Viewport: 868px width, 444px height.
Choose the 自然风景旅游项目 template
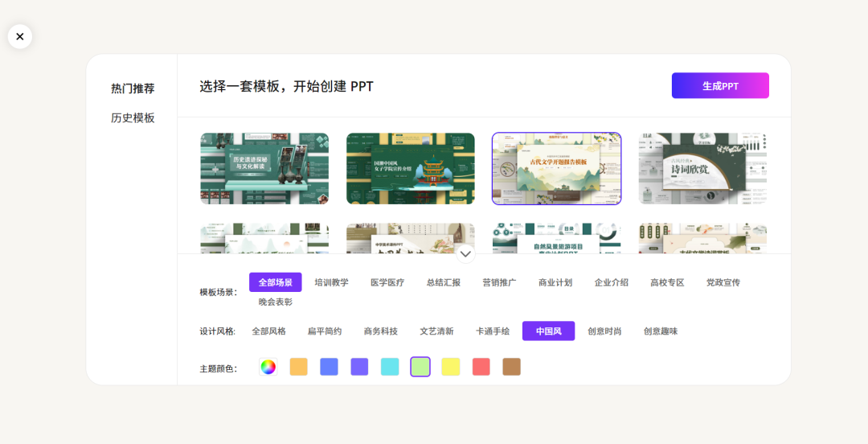(557, 238)
